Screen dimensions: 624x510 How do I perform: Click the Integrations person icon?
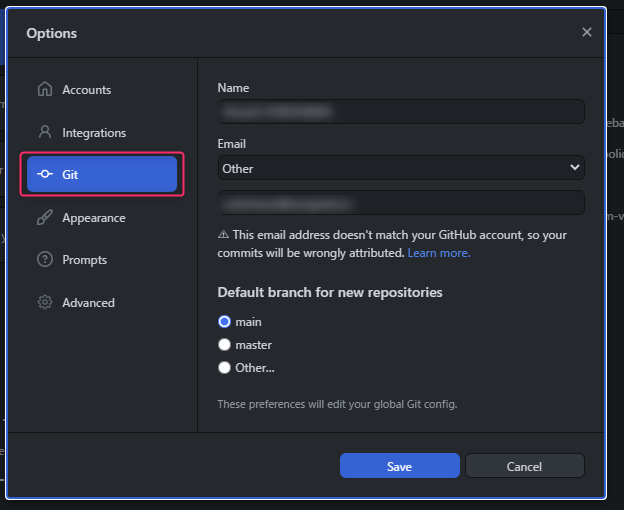coord(45,132)
